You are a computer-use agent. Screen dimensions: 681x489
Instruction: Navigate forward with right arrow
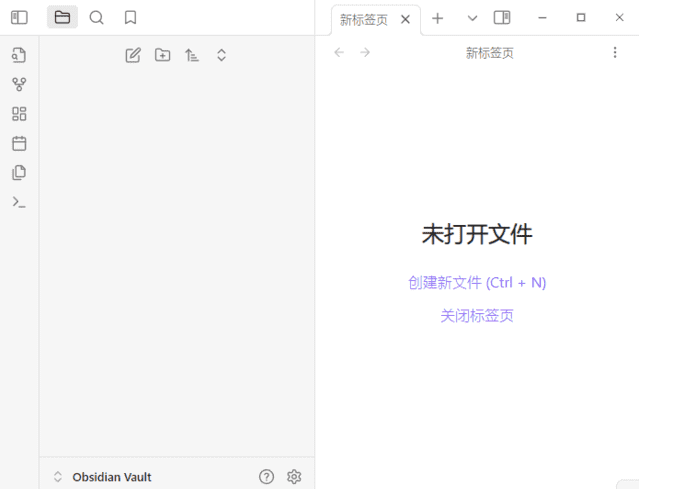365,53
